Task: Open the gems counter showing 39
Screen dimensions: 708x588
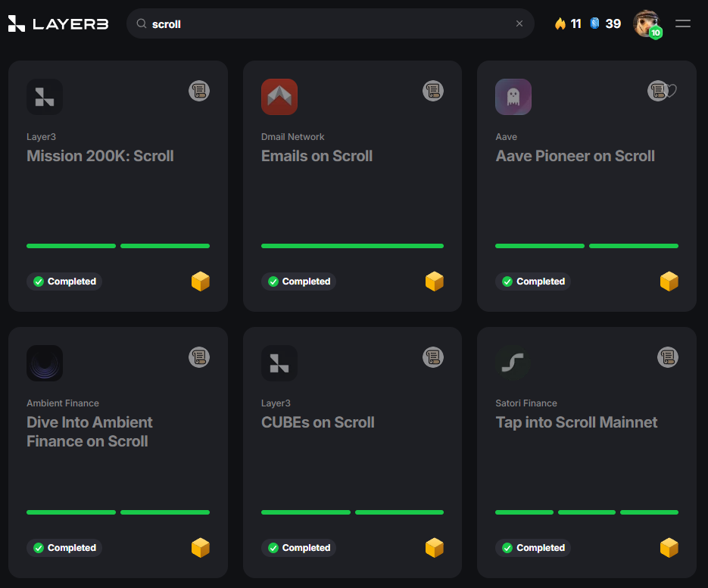Action: point(606,23)
